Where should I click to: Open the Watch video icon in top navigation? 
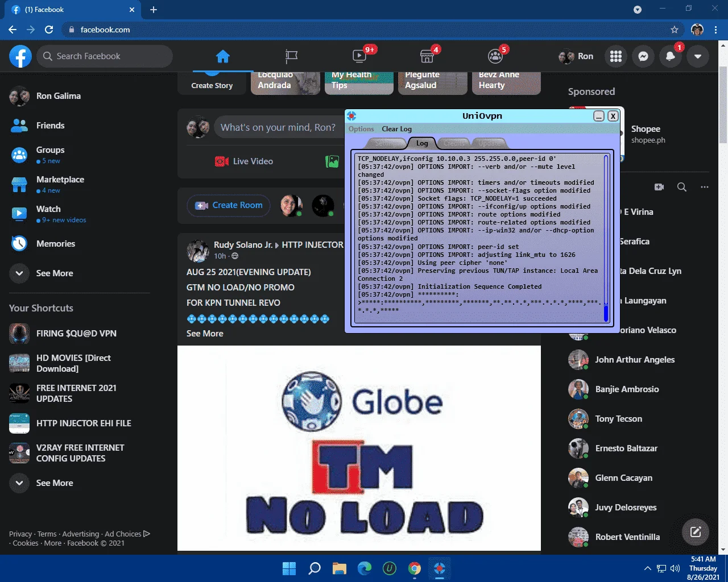tap(359, 56)
